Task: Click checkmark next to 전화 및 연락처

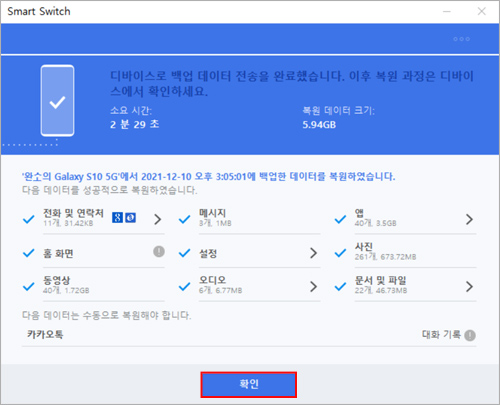Action: tap(29, 219)
